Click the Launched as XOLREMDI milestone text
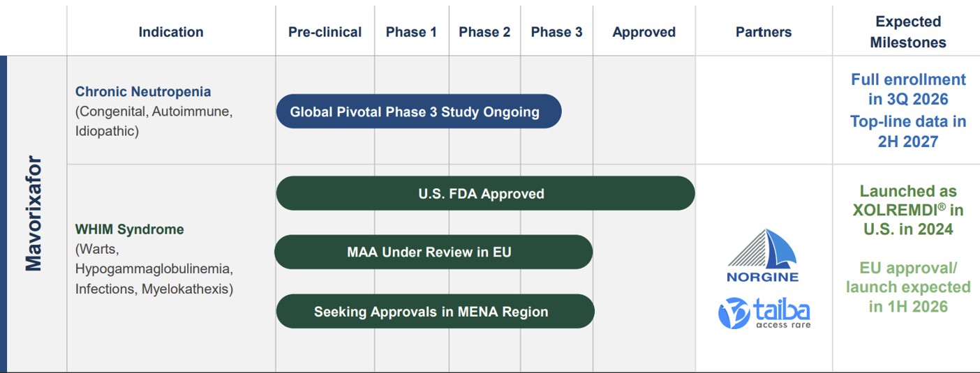The width and height of the screenshot is (980, 373). 907,210
